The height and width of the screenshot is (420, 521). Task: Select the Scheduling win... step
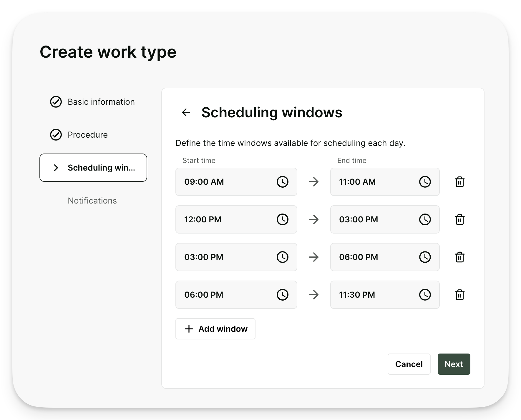(x=93, y=168)
